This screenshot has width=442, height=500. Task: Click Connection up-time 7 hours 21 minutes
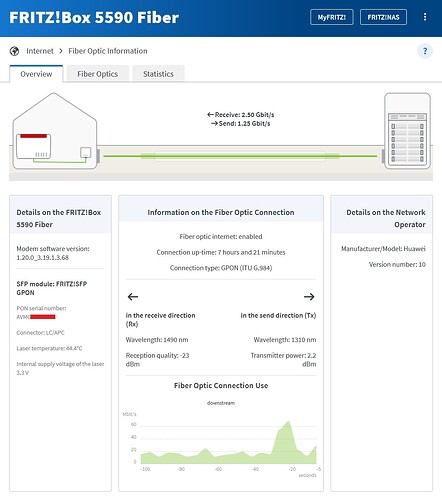pyautogui.click(x=221, y=252)
